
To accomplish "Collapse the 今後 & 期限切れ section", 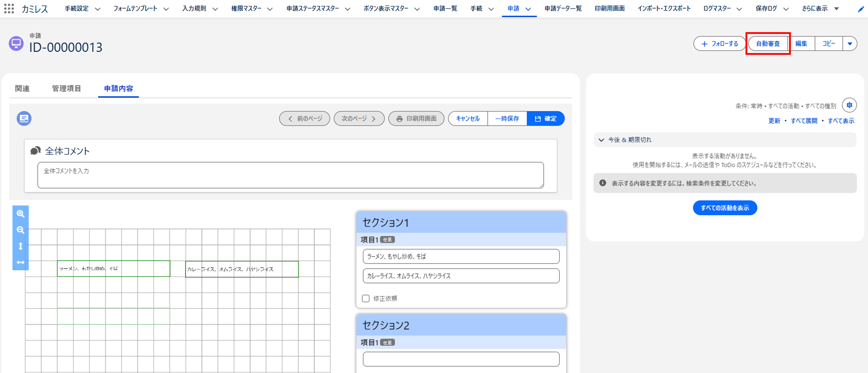I will point(601,140).
